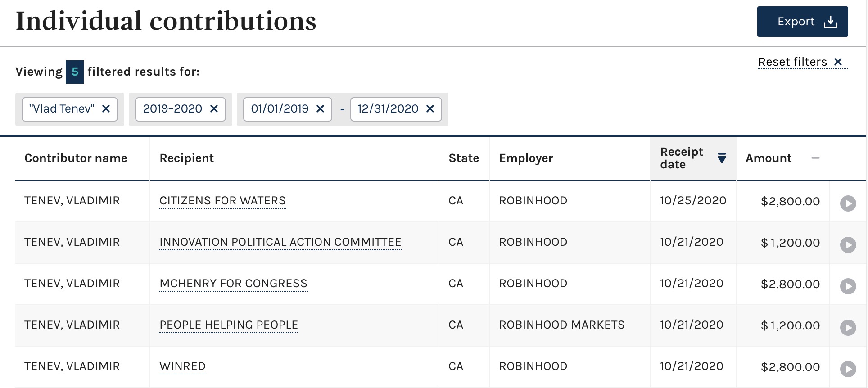Click the Reset filters link text
This screenshot has width=868, height=388.
(x=792, y=62)
